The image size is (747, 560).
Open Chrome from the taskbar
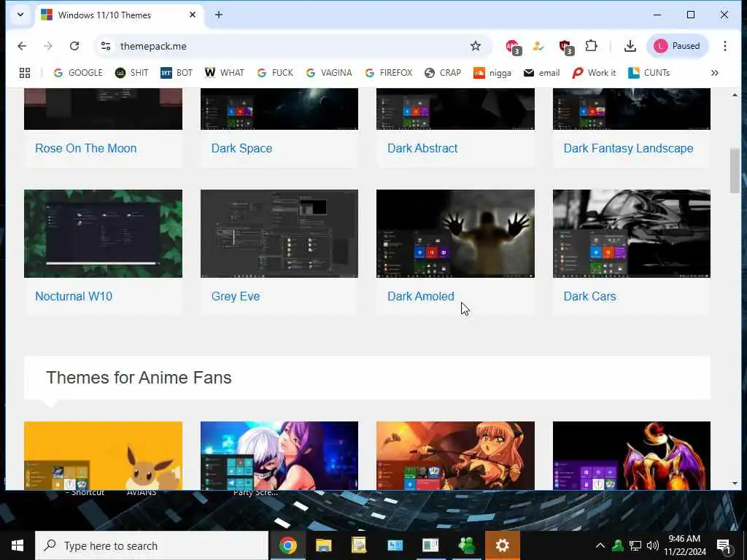287,545
